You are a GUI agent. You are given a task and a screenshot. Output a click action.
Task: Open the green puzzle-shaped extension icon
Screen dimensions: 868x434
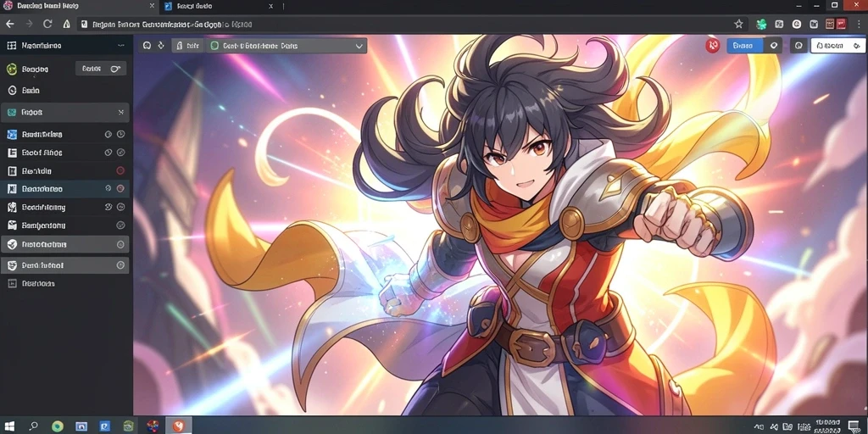tap(762, 24)
